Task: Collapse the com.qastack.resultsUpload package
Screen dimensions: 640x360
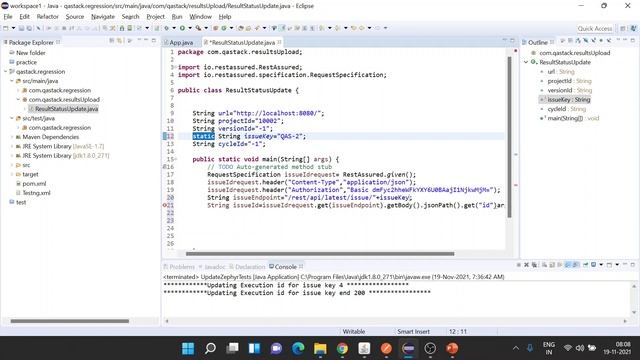Action: (18, 100)
